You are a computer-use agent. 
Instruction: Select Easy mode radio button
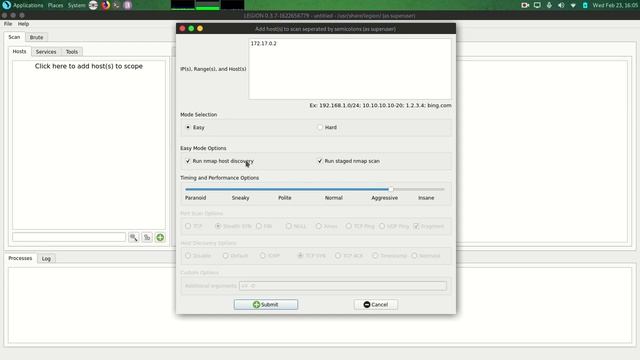188,127
